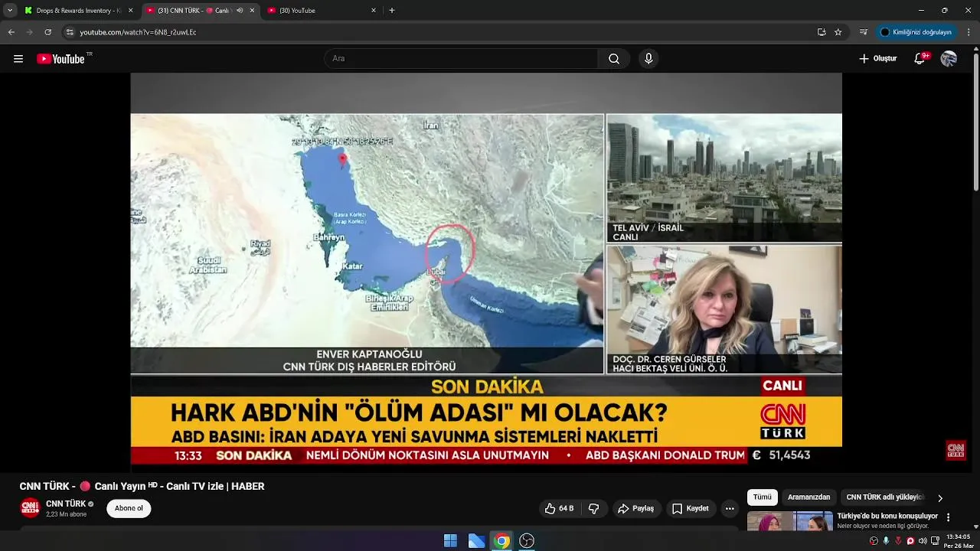Click the video title CNN TÜRK Canlı Yayın
980x551 pixels.
click(x=142, y=486)
